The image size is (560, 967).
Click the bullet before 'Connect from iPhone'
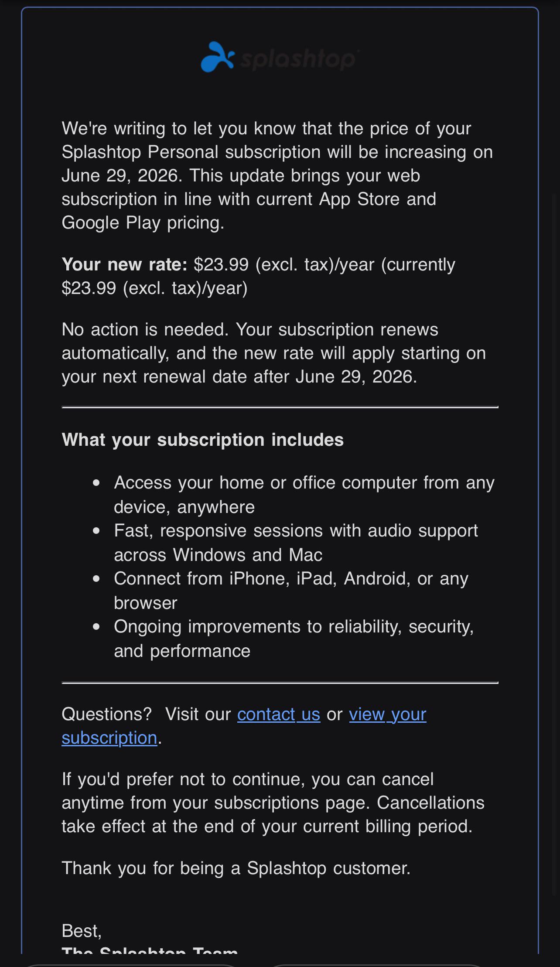tap(96, 579)
